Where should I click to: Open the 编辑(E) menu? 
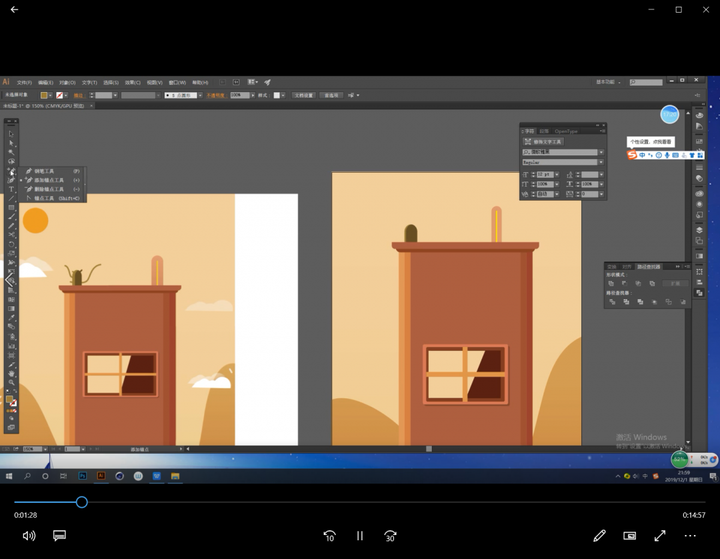[45, 83]
